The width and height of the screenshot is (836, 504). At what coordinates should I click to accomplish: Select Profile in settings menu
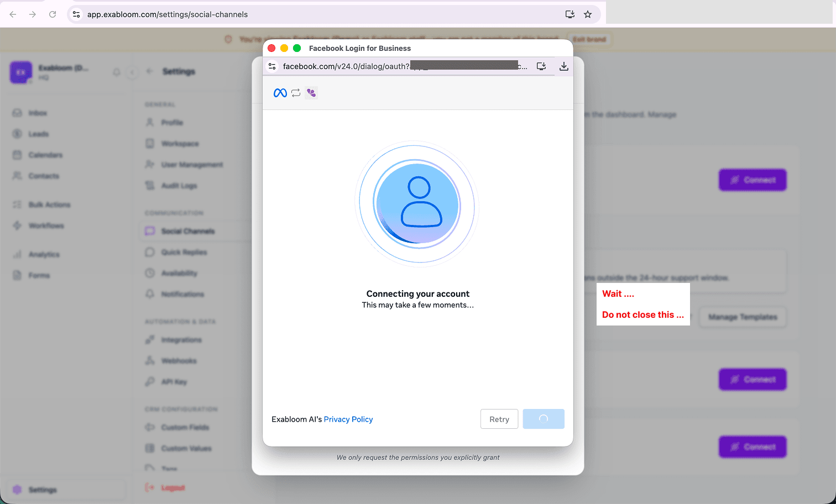tap(172, 123)
